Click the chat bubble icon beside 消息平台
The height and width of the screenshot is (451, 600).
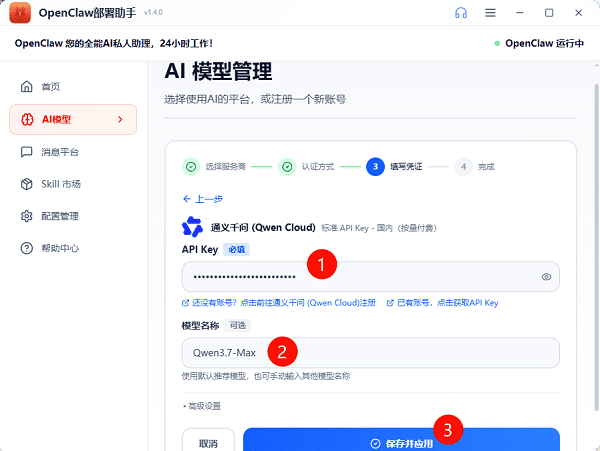[x=26, y=152]
